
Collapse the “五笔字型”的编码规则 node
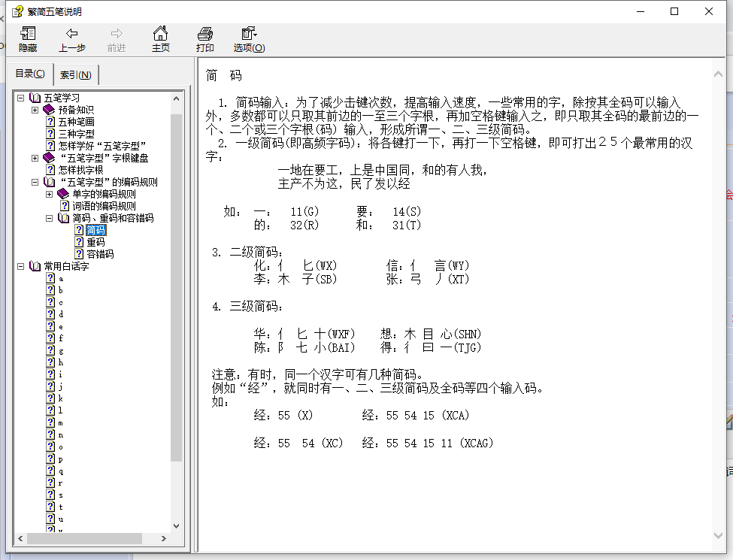(35, 183)
